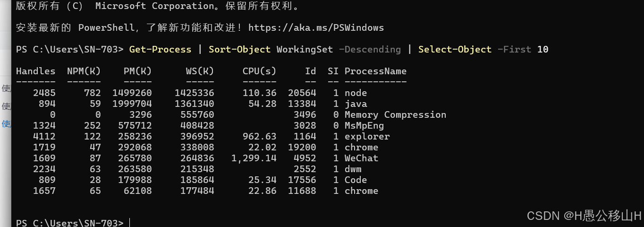Click dwm's PM value 263580
Screen dimensions: 644x227
[135, 169]
